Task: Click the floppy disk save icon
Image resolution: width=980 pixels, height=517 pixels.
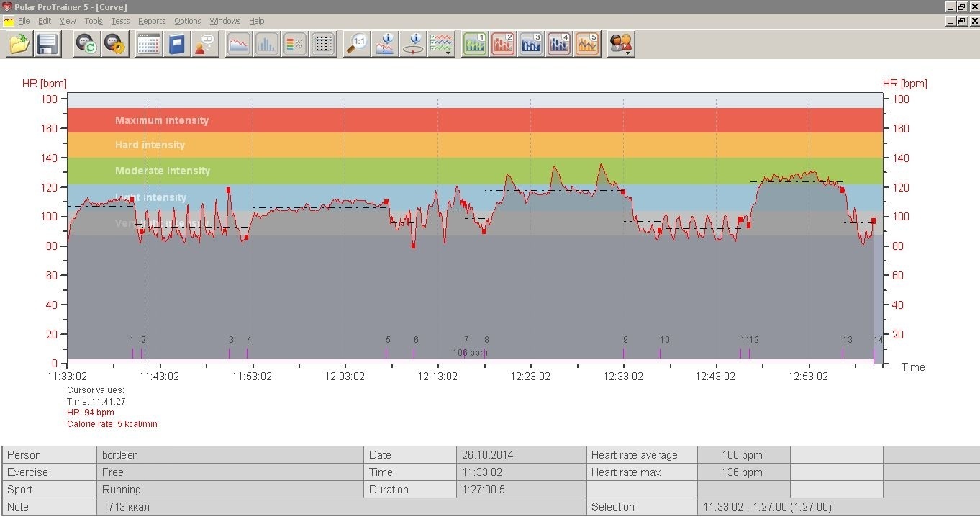Action: coord(47,45)
